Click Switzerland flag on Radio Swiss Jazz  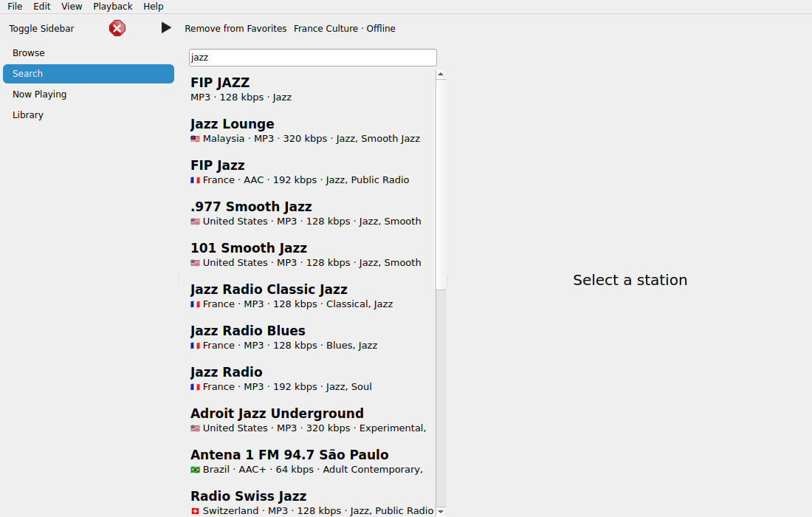coord(195,511)
